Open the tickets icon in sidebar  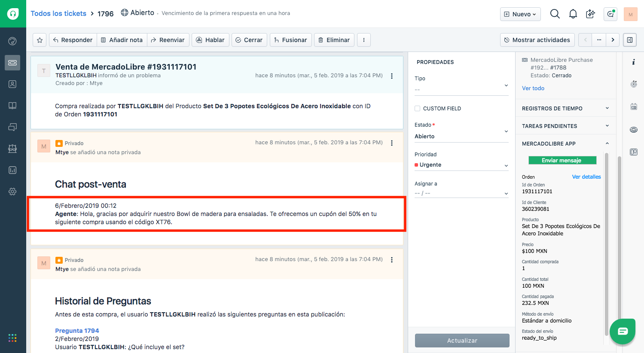pyautogui.click(x=12, y=63)
